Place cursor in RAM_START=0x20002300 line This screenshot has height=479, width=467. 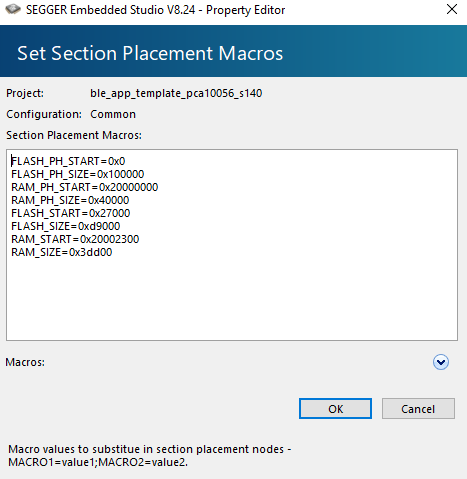(75, 239)
